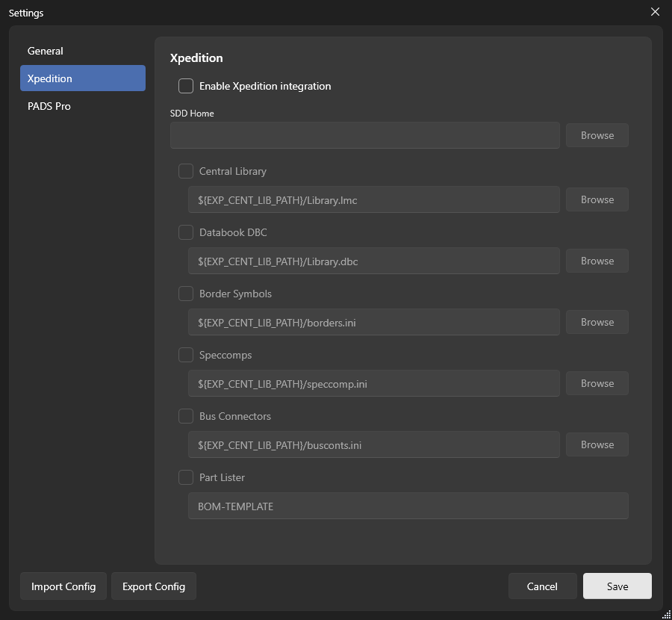Click Import Config button
Image resolution: width=672 pixels, height=620 pixels.
coord(63,586)
